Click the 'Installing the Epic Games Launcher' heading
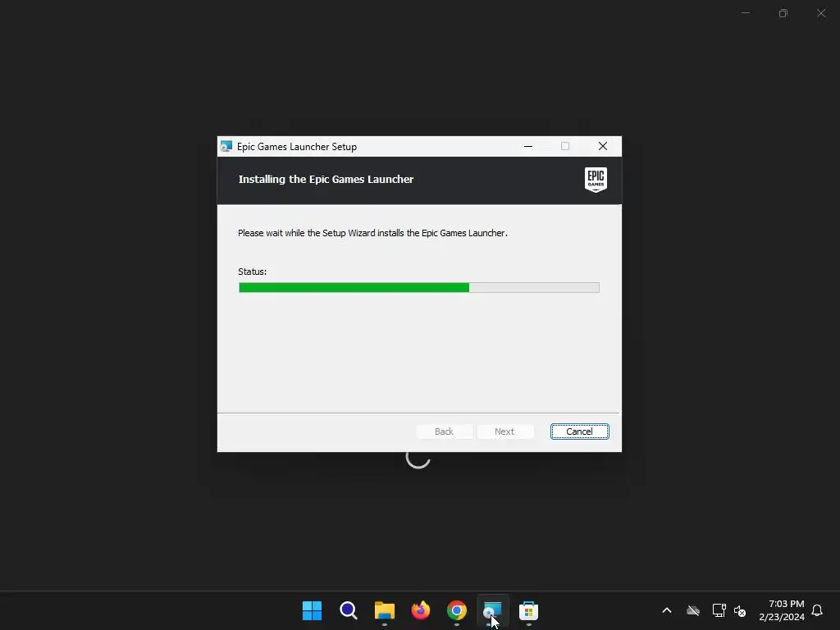The height and width of the screenshot is (630, 840). coord(326,180)
